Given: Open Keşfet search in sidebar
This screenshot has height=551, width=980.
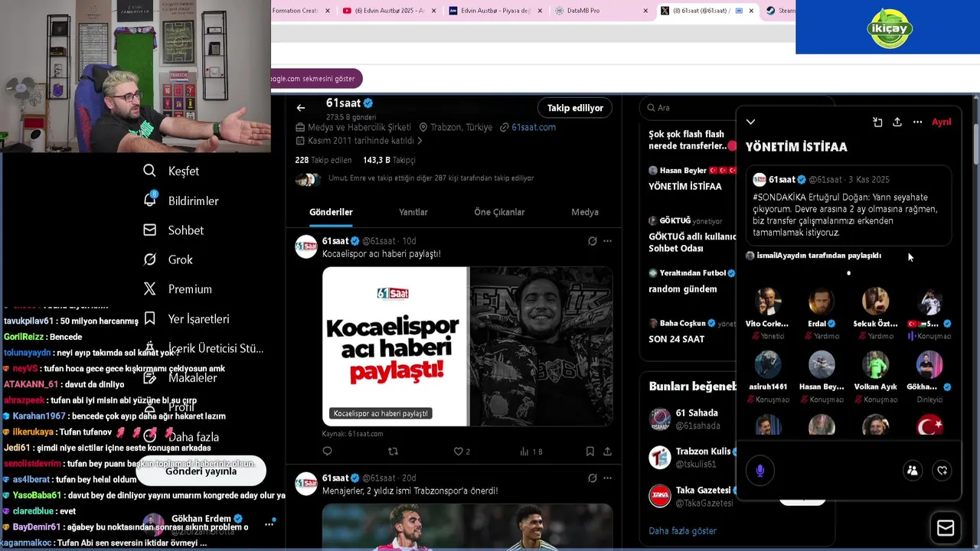Looking at the screenshot, I should (x=171, y=171).
